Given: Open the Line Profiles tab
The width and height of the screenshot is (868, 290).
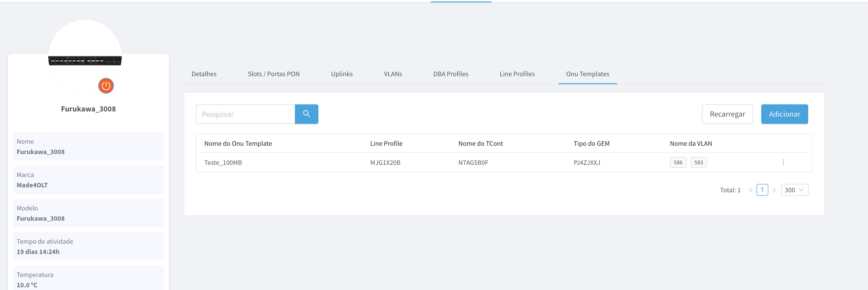Looking at the screenshot, I should pyautogui.click(x=517, y=74).
